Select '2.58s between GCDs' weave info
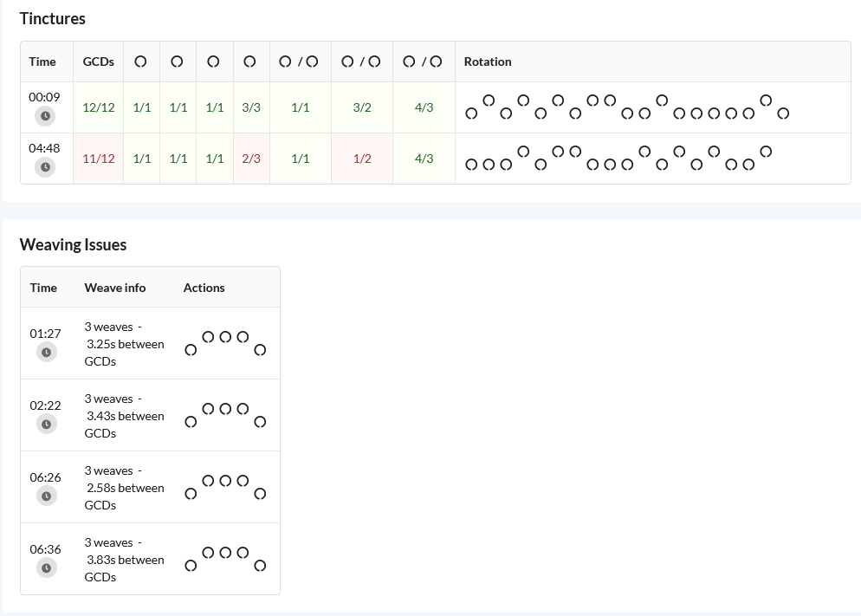 (124, 496)
